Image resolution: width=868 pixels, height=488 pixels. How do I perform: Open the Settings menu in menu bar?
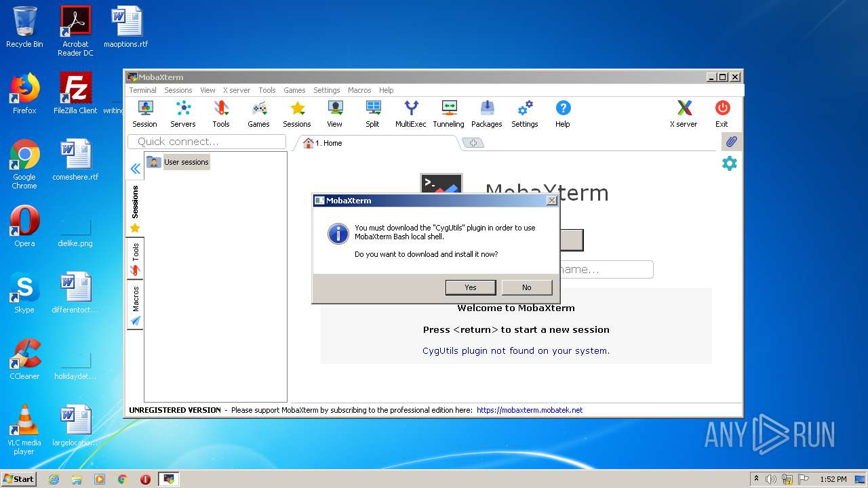coord(327,90)
